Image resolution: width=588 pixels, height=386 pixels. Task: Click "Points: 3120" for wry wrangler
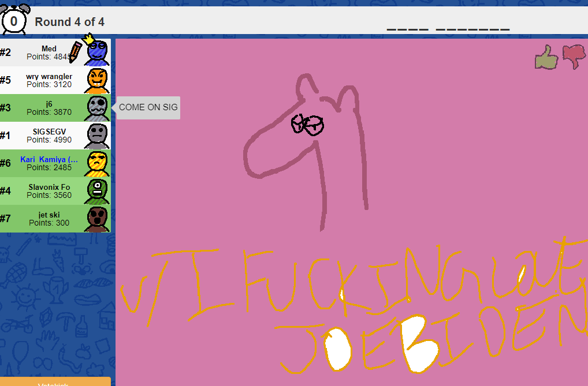[49, 85]
